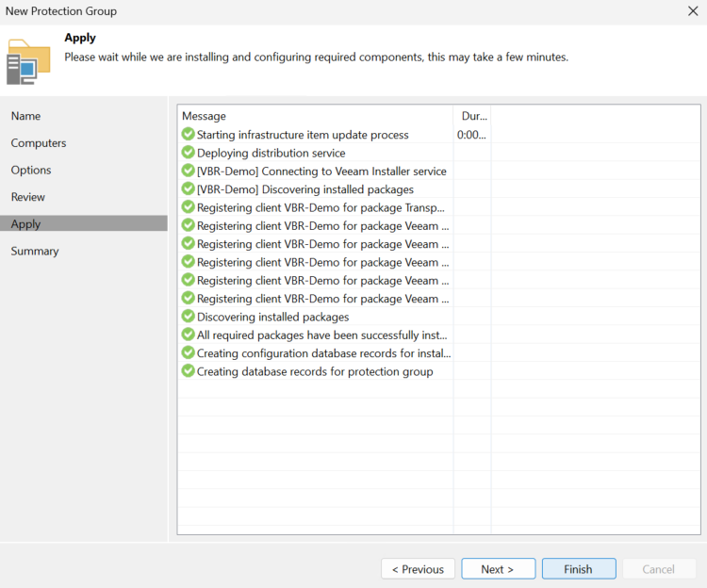Select '[VBR-Demo] Connecting to Veeam Installer service' row
This screenshot has height=588, width=707.
(321, 171)
